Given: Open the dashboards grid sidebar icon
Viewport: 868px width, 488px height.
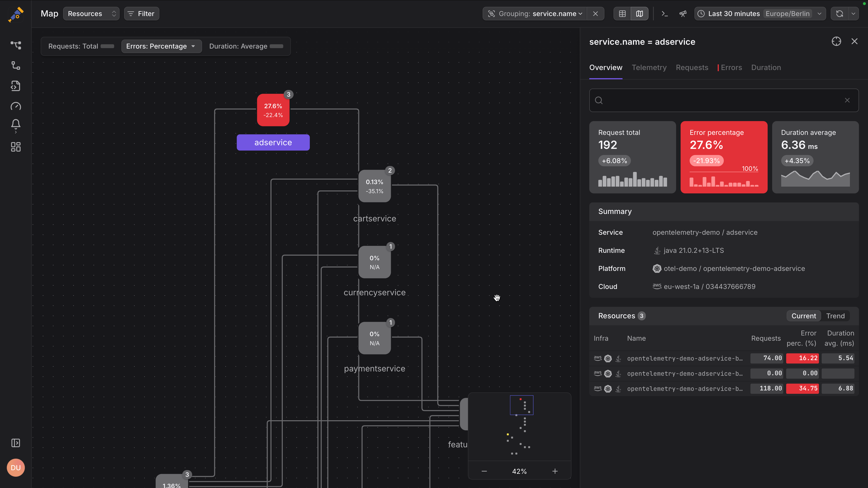Looking at the screenshot, I should point(16,147).
